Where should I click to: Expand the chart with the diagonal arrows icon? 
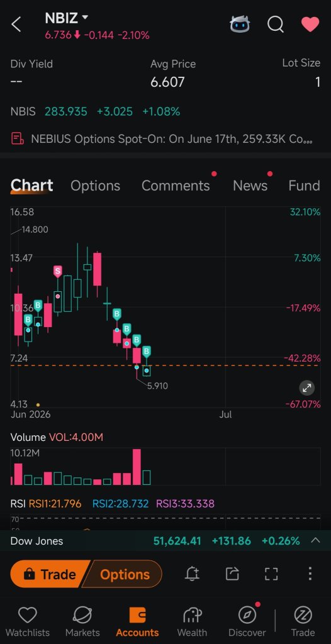coord(306,387)
